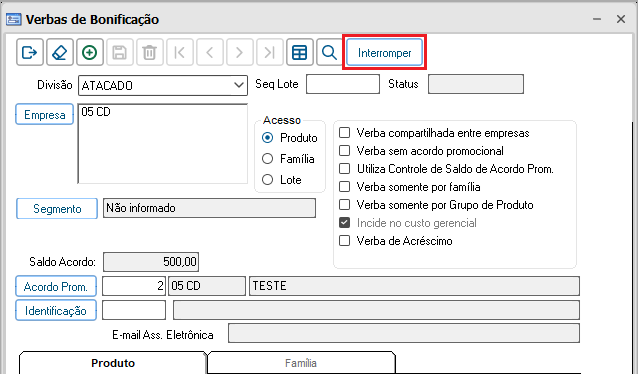Click the Acordo Prom. button
The image size is (638, 374).
[56, 286]
